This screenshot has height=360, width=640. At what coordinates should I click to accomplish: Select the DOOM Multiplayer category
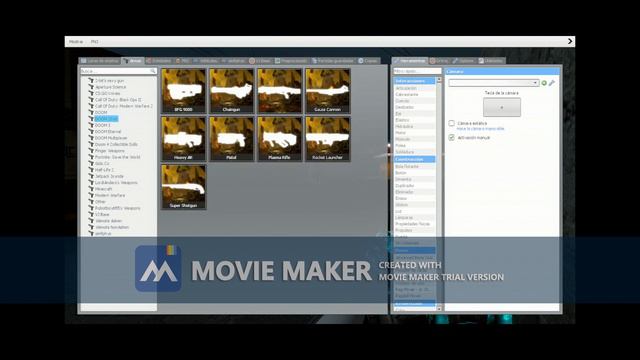pyautogui.click(x=111, y=138)
